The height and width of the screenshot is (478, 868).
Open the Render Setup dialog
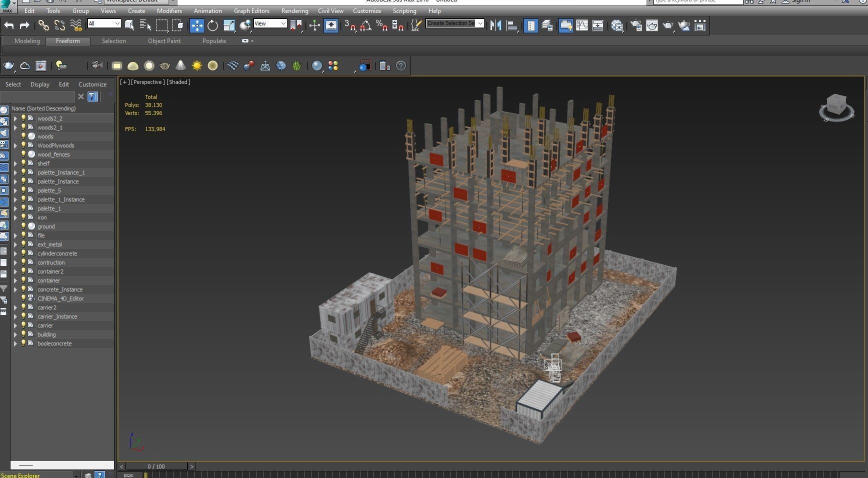pyautogui.click(x=636, y=25)
